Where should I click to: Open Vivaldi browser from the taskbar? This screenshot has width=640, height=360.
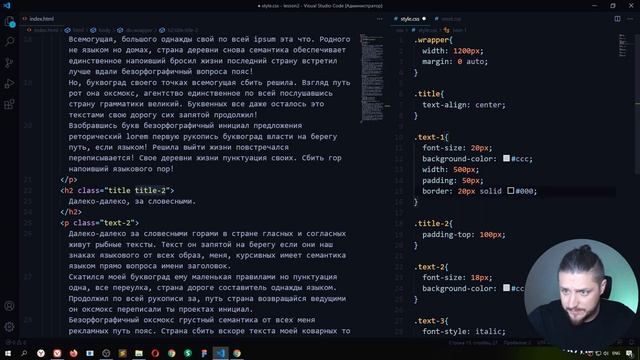57,353
